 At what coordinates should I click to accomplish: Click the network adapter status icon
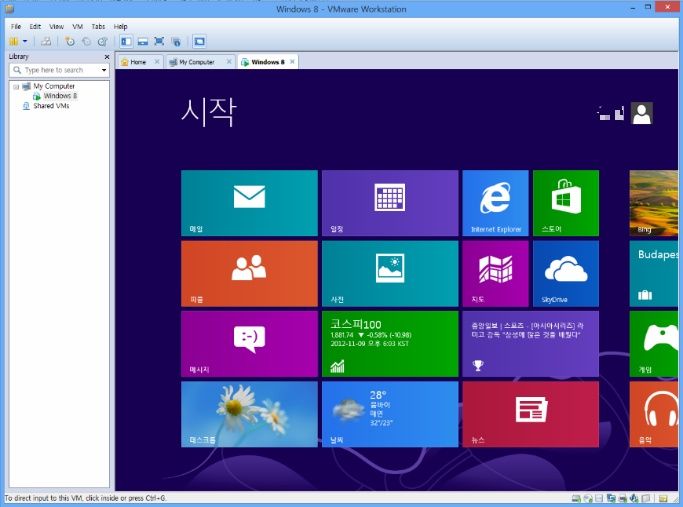point(611,498)
